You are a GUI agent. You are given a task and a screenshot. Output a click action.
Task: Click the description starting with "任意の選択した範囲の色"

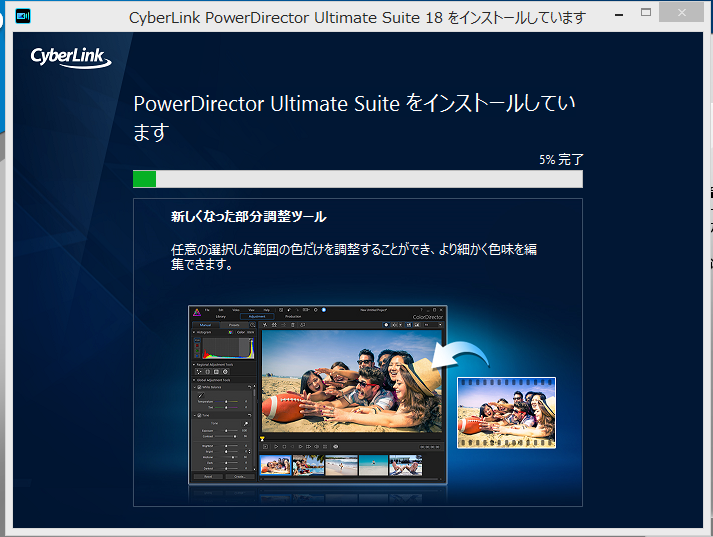354,256
